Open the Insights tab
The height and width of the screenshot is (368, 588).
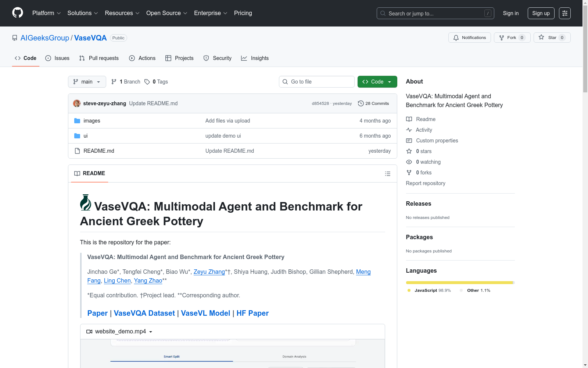pyautogui.click(x=255, y=58)
